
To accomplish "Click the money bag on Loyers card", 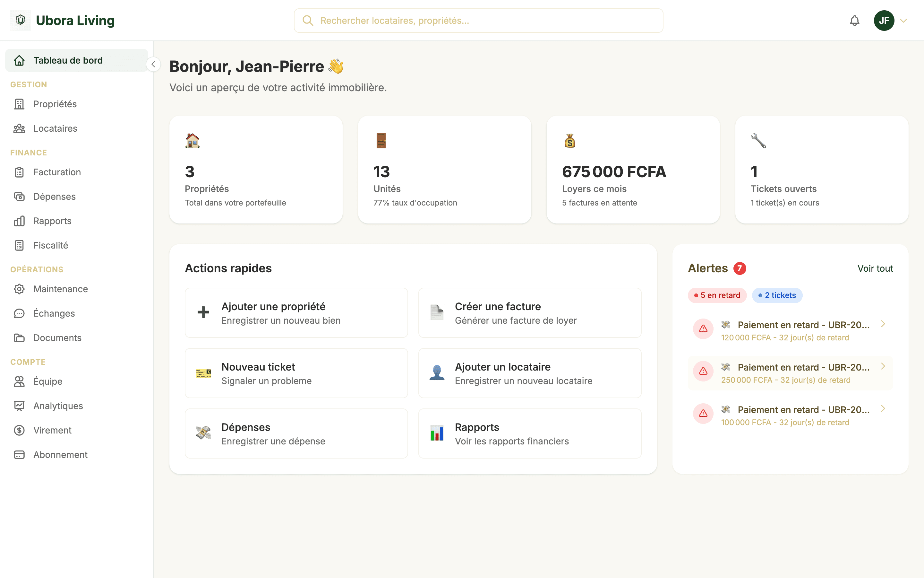I will (570, 141).
